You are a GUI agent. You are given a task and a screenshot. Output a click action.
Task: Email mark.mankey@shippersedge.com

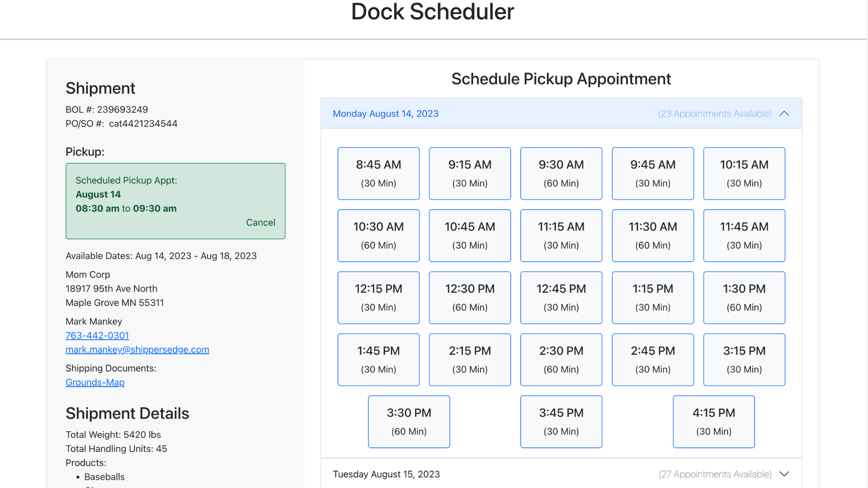tap(137, 349)
